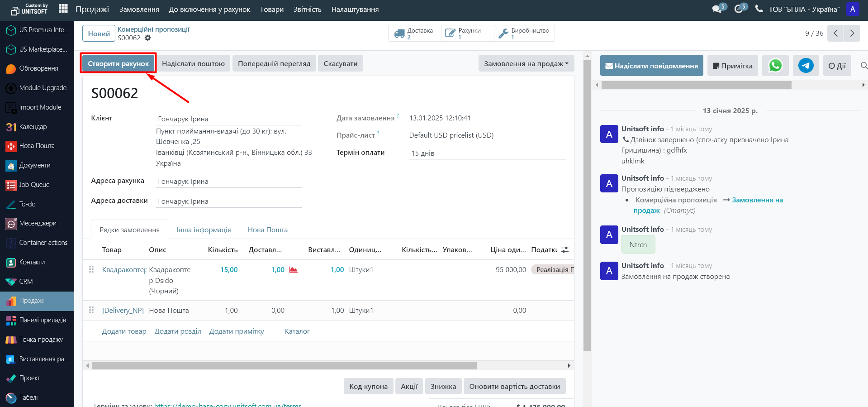Open the Дії actions dropdown

point(837,66)
